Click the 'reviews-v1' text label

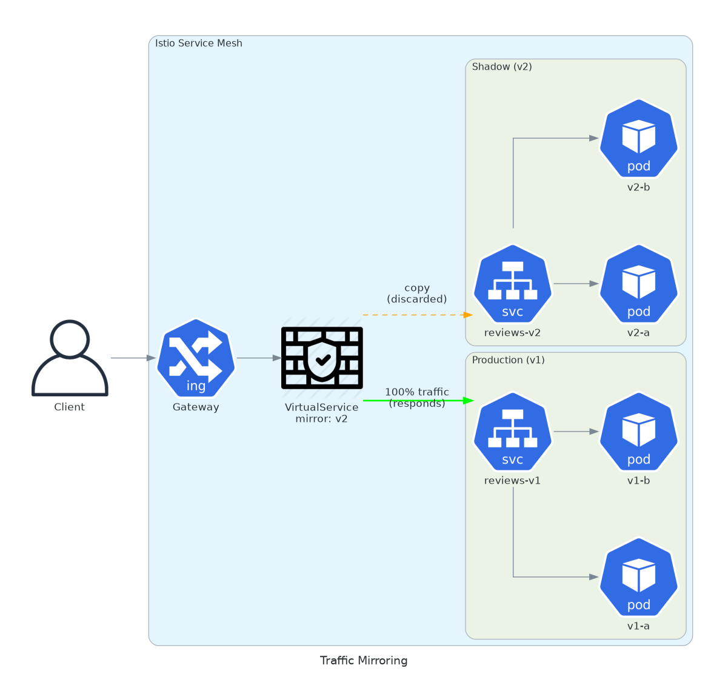(513, 481)
